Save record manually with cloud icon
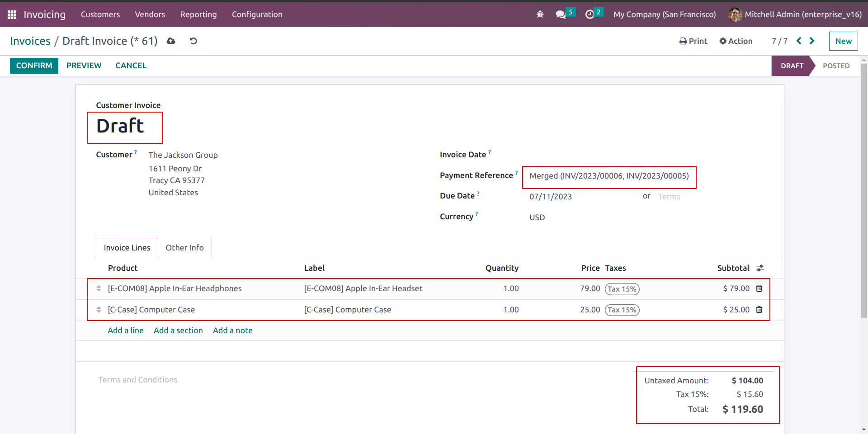The image size is (868, 434). 171,41
